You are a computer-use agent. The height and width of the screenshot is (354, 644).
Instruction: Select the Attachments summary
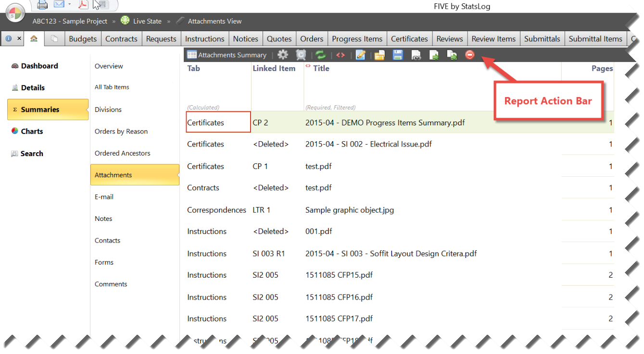pyautogui.click(x=135, y=175)
